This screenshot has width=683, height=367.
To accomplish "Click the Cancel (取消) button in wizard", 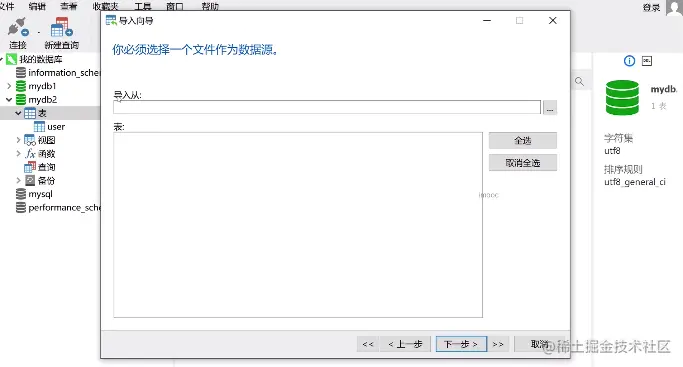I will click(539, 344).
